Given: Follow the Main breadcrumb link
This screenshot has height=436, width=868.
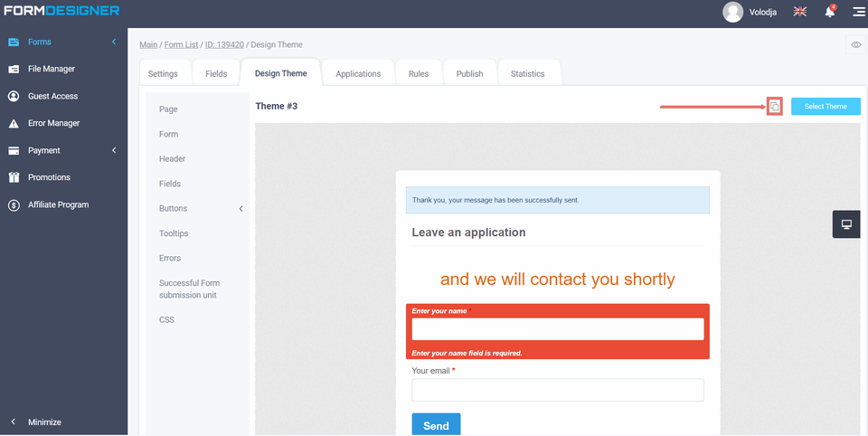Looking at the screenshot, I should (148, 45).
